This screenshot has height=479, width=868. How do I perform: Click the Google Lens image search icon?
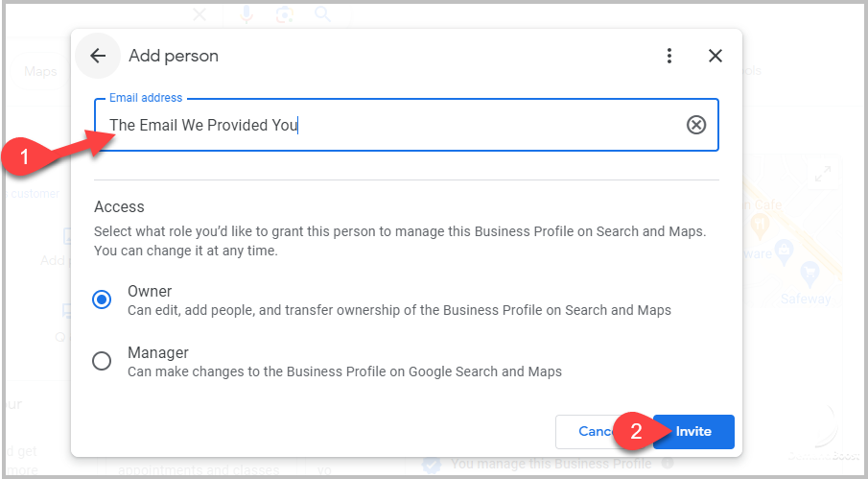(284, 13)
